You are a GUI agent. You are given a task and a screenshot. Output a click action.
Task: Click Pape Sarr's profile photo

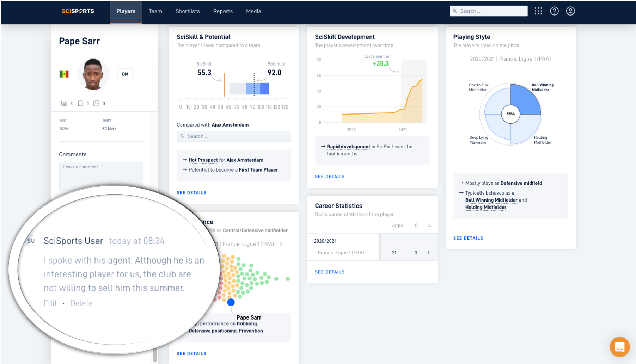[x=93, y=74]
